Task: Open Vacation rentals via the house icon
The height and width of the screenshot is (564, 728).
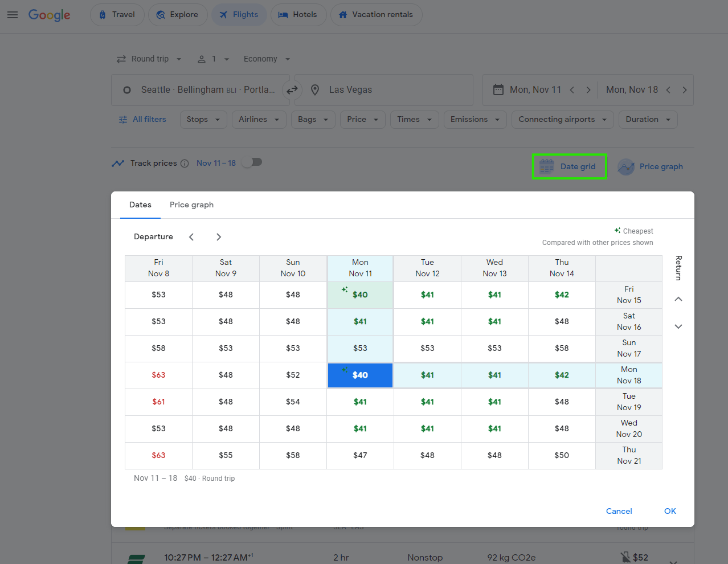Action: coord(342,14)
